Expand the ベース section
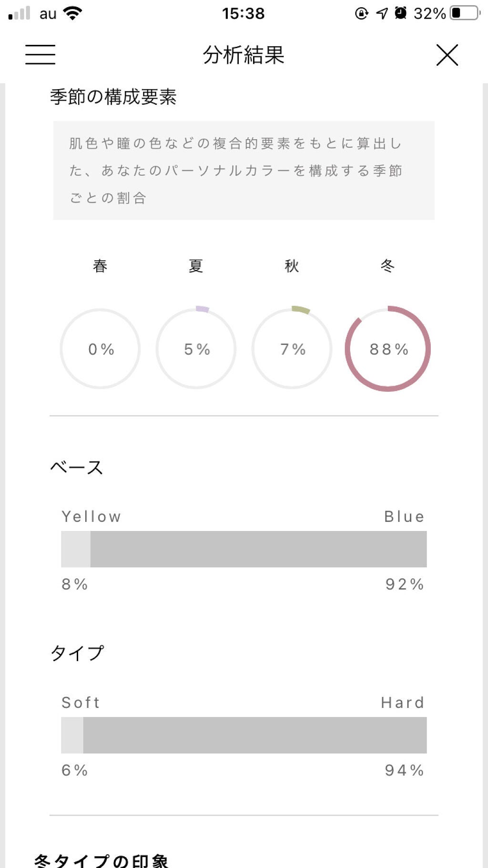The width and height of the screenshot is (488, 868). [78, 468]
